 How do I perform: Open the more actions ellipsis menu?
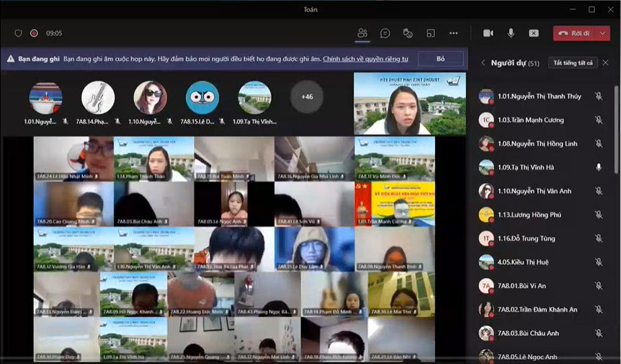point(453,33)
